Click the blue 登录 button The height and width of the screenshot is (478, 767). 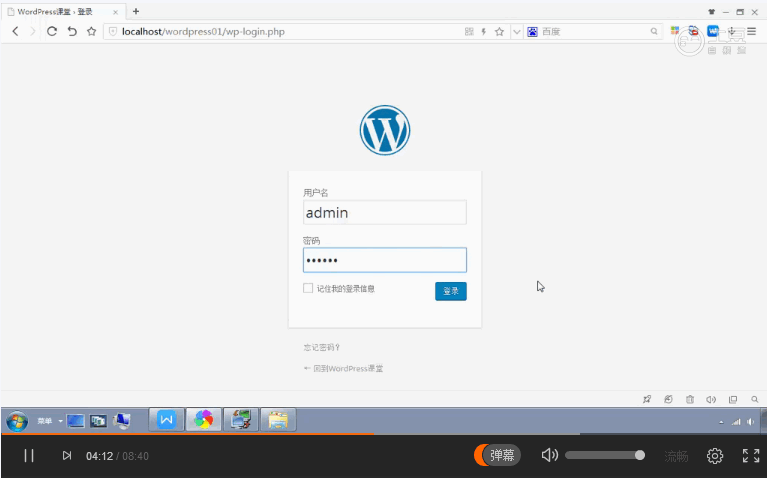click(x=451, y=291)
